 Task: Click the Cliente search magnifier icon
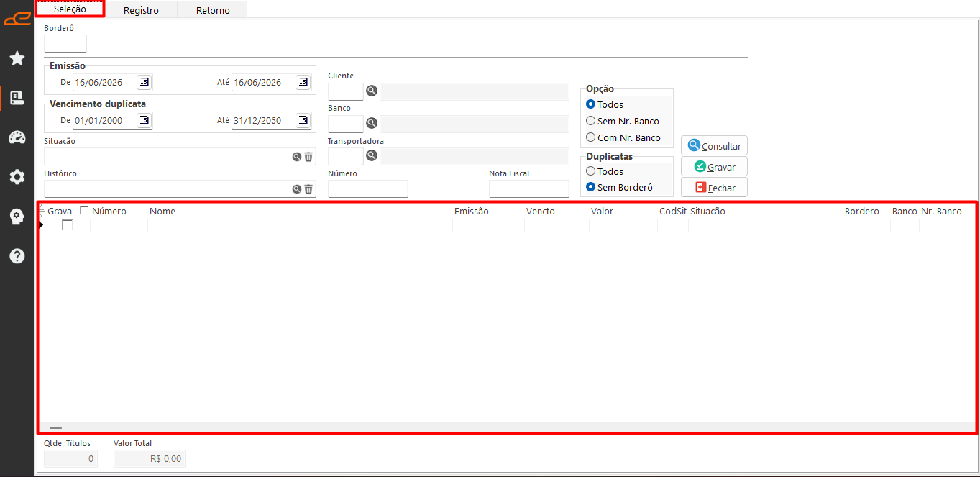pyautogui.click(x=372, y=91)
